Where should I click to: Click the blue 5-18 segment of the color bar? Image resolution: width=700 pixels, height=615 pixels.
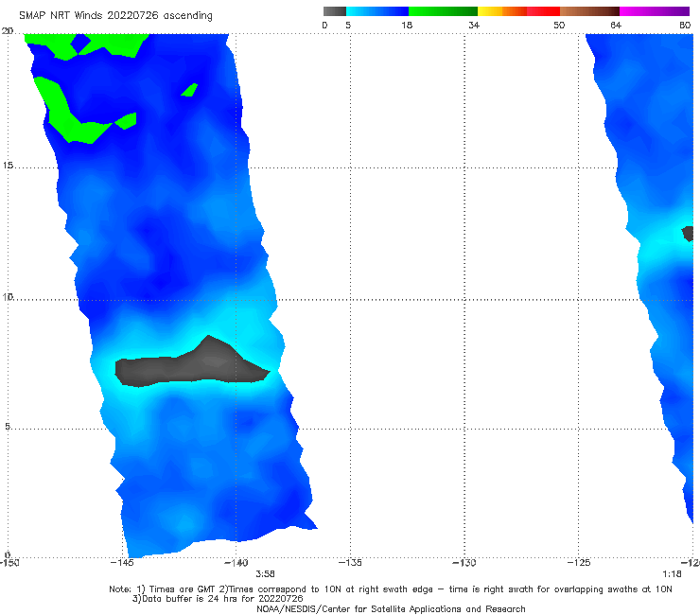[377, 11]
